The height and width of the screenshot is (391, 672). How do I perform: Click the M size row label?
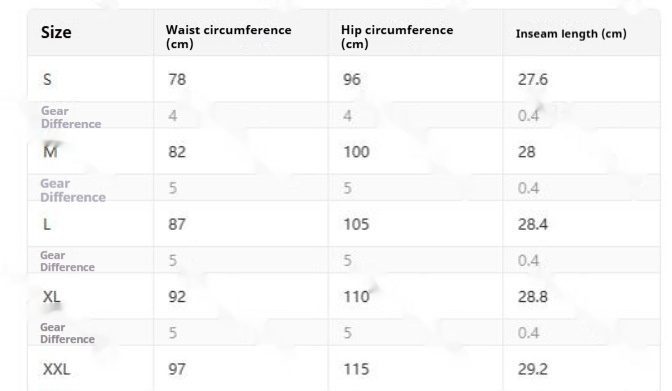pyautogui.click(x=50, y=152)
